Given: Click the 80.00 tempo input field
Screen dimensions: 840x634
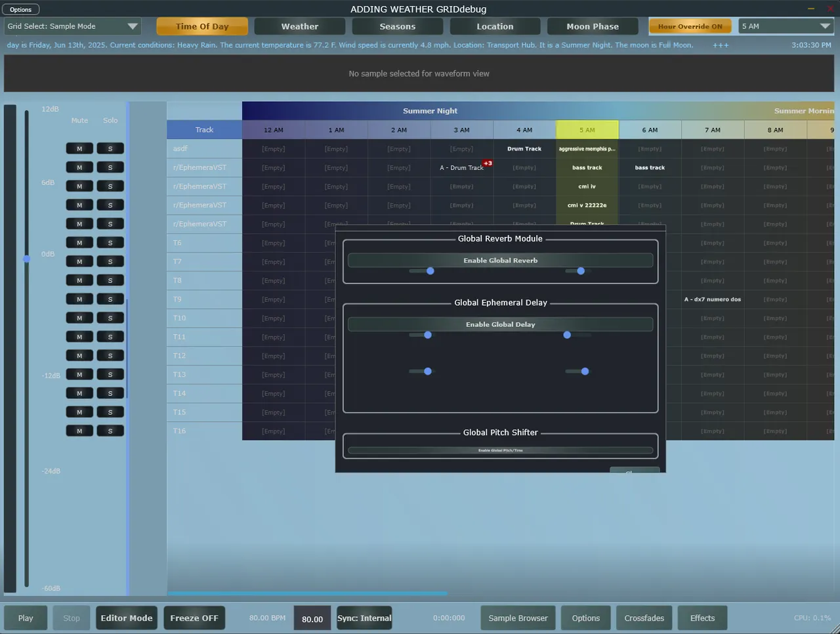Looking at the screenshot, I should click(312, 619).
